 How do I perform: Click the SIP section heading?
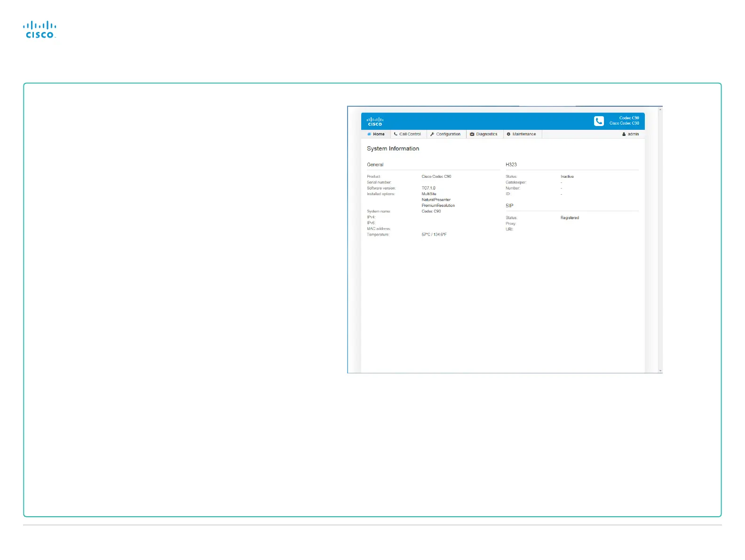(x=509, y=205)
